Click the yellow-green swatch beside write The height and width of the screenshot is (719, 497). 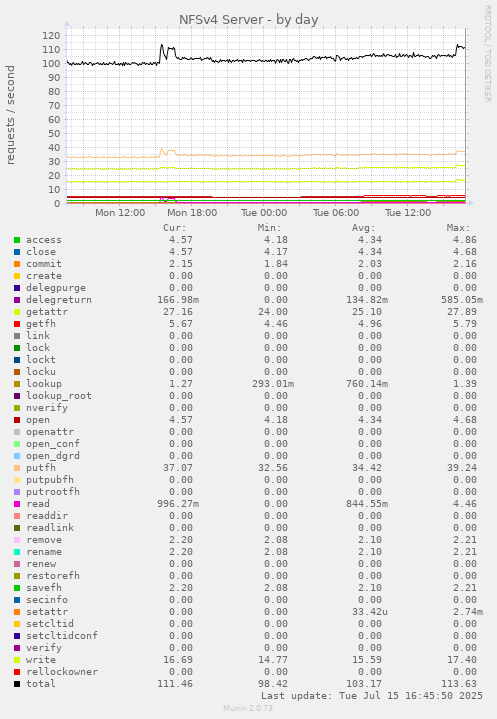click(x=17, y=660)
